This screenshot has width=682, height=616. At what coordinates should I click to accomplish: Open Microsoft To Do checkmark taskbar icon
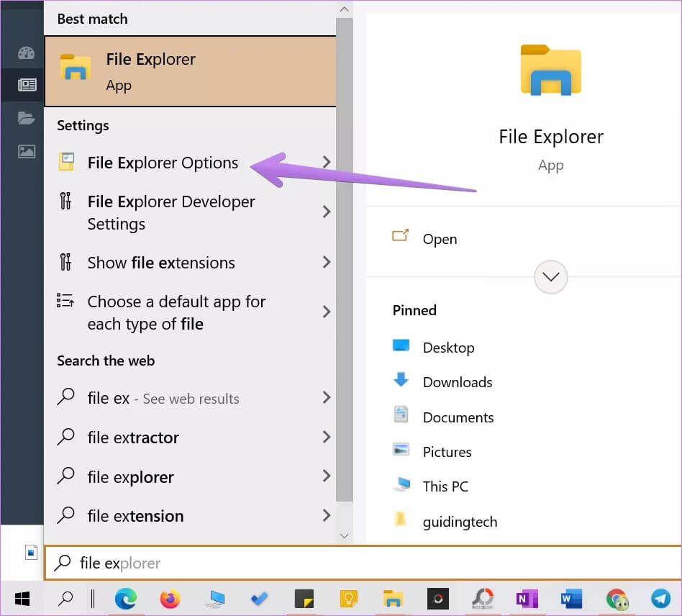[260, 599]
